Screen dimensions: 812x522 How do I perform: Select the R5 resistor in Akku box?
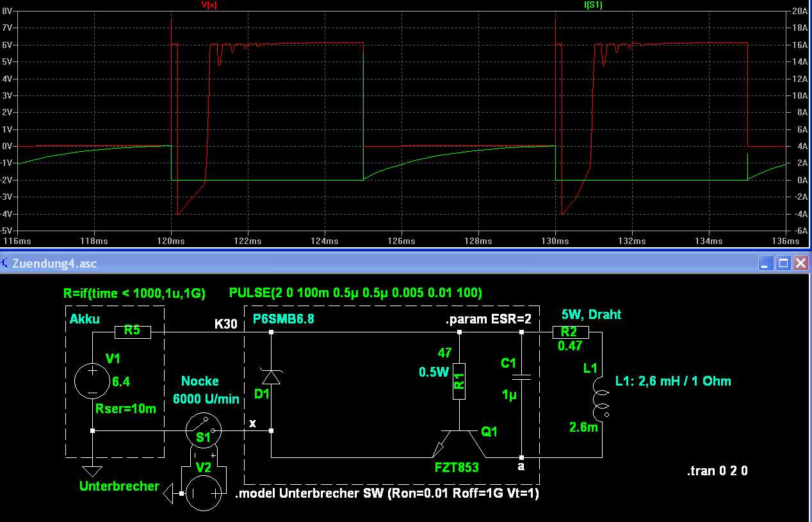tap(133, 332)
